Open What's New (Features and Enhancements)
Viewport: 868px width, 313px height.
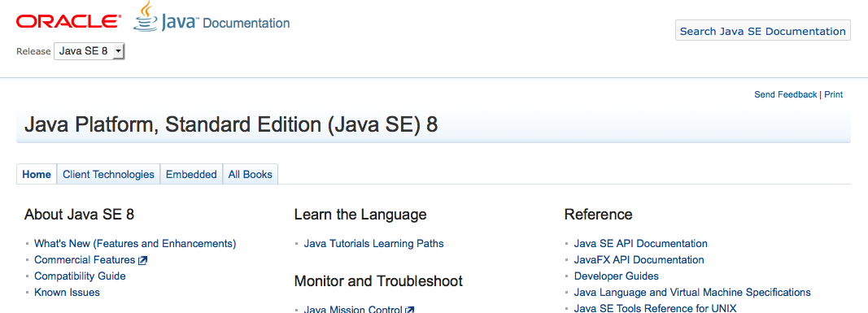click(135, 243)
